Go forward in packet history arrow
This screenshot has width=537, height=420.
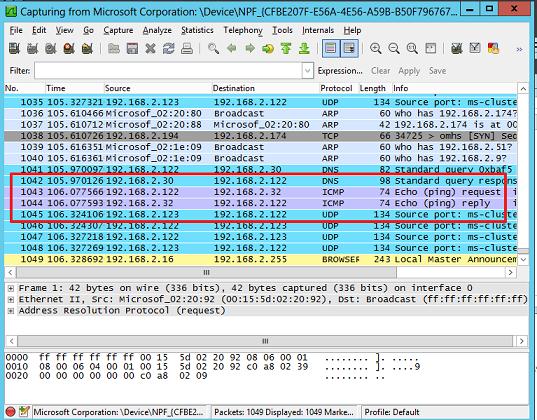point(250,49)
